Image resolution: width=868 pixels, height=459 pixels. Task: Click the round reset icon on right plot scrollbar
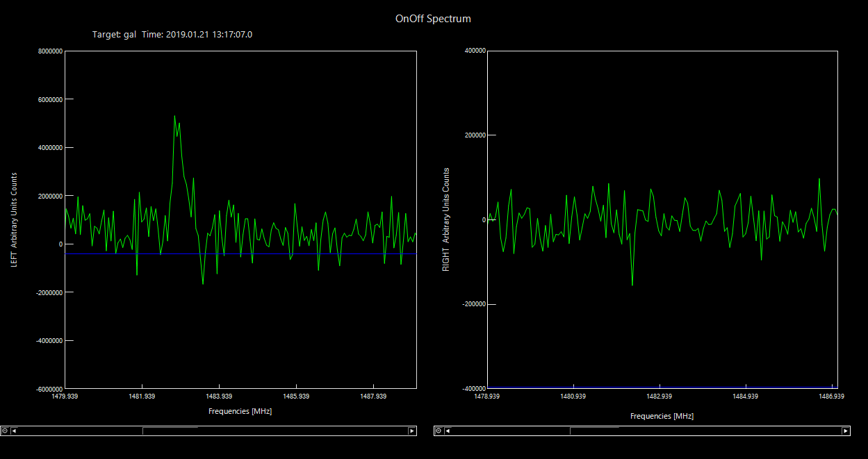tap(439, 431)
